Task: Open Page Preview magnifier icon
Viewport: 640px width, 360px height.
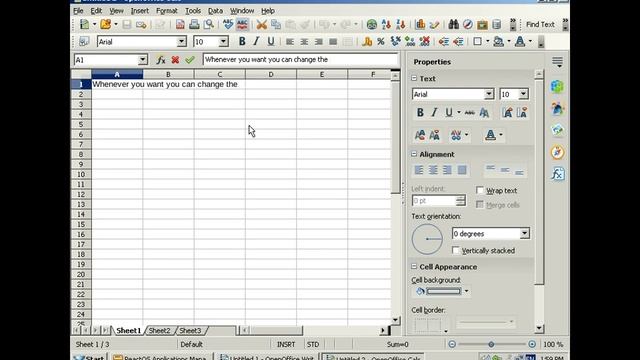Action: click(x=209, y=24)
